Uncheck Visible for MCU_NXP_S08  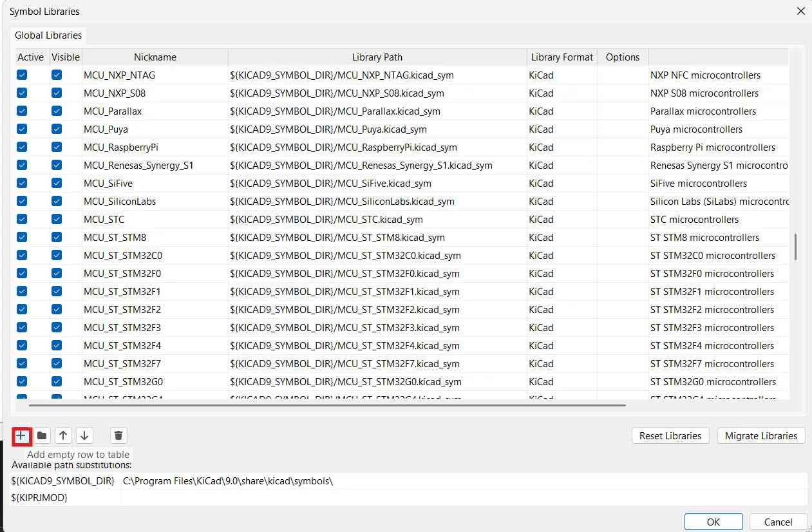coord(57,93)
